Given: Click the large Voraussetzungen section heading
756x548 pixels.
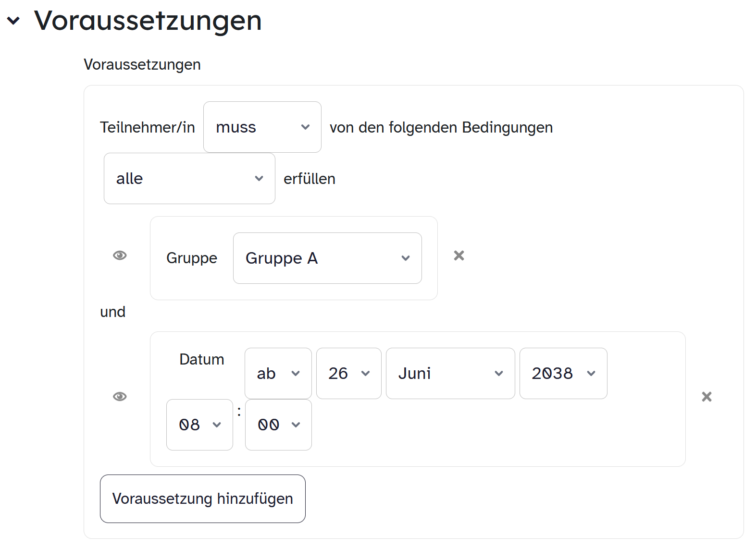Looking at the screenshot, I should coord(148,21).
